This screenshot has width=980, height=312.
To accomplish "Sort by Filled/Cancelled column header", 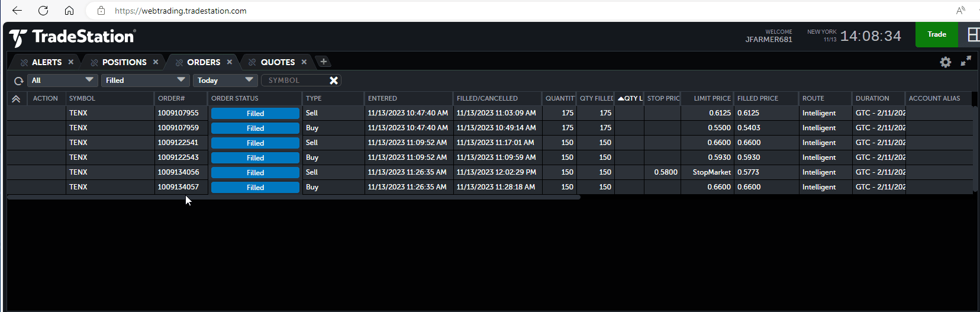I will (x=498, y=98).
